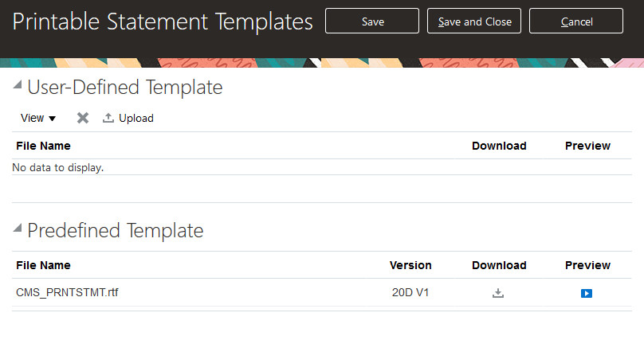Cancel the template changes
The width and height of the screenshot is (644, 340).
[576, 21]
